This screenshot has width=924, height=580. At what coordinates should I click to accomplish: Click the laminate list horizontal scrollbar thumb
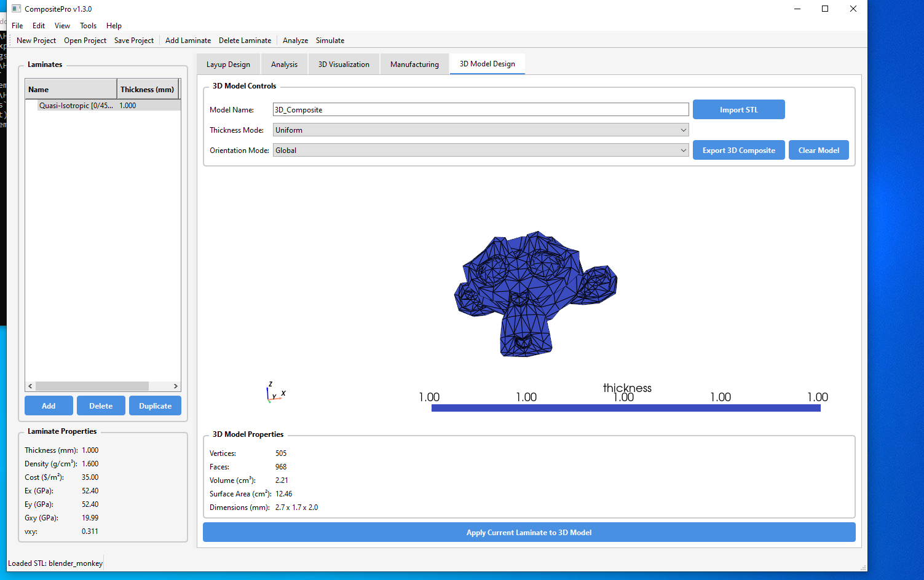tap(92, 386)
